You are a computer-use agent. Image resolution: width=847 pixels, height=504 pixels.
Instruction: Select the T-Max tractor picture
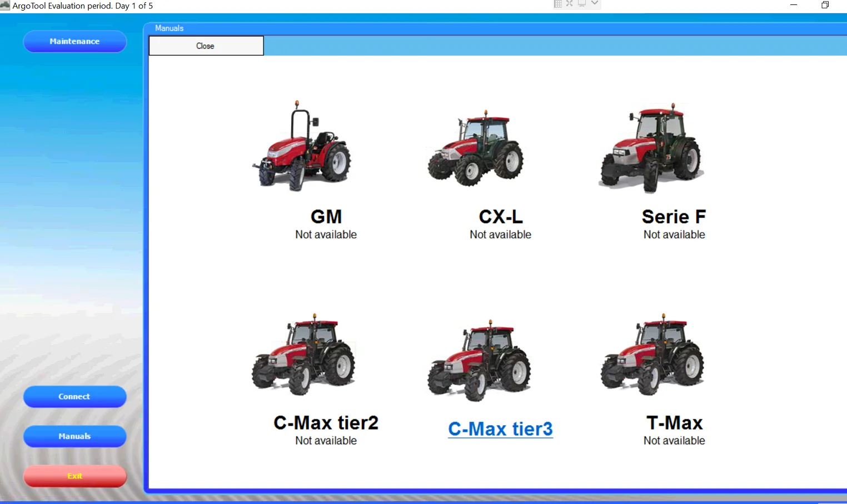click(652, 355)
